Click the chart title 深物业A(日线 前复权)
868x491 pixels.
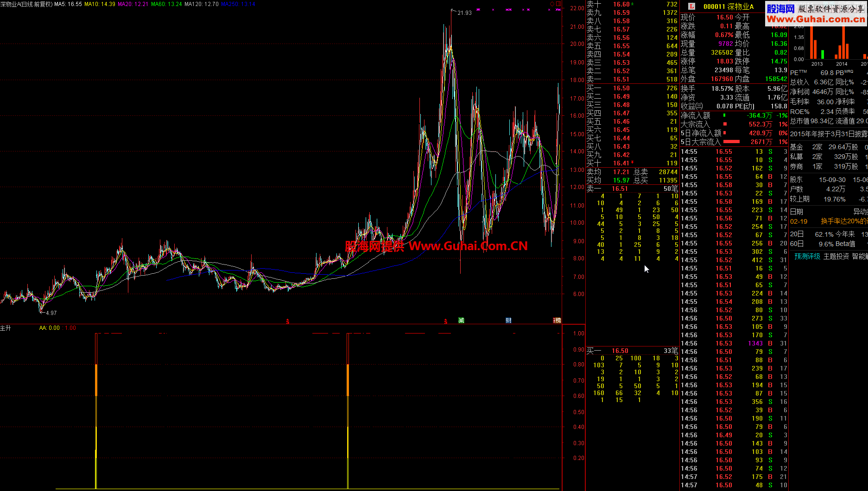coord(26,4)
